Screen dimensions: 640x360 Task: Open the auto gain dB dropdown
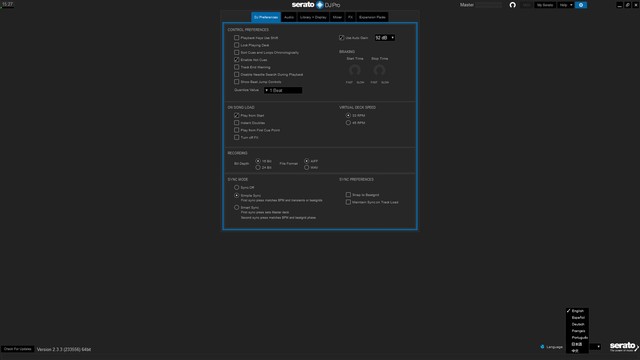[x=384, y=38]
